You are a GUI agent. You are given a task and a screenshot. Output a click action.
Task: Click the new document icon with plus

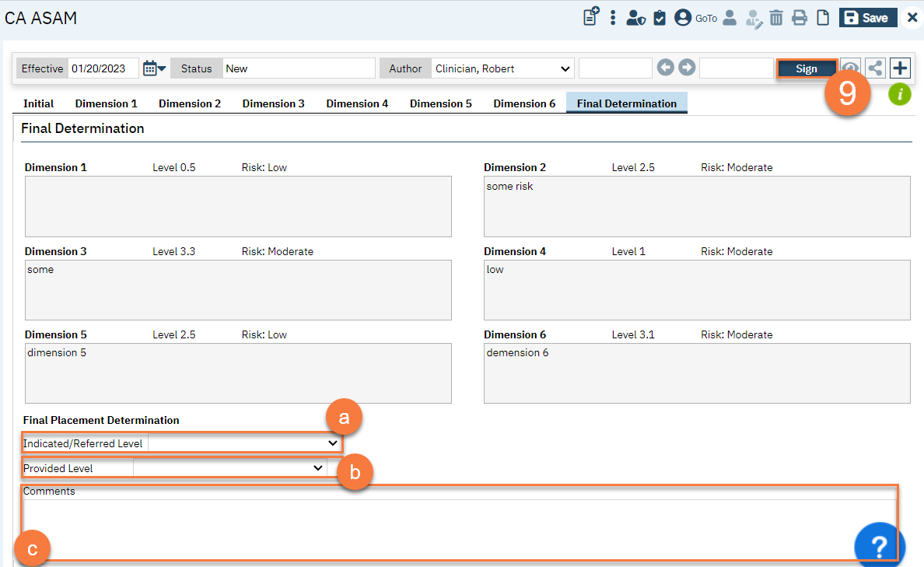591,17
